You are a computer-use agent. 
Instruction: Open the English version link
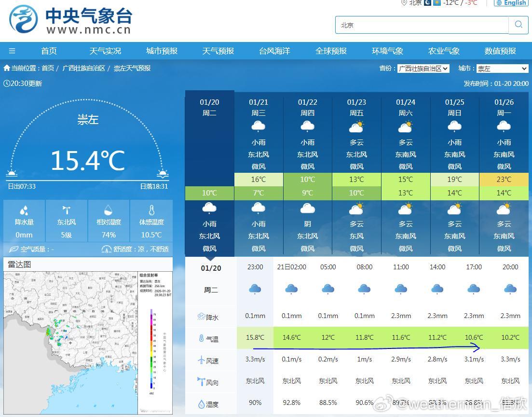(510, 3)
